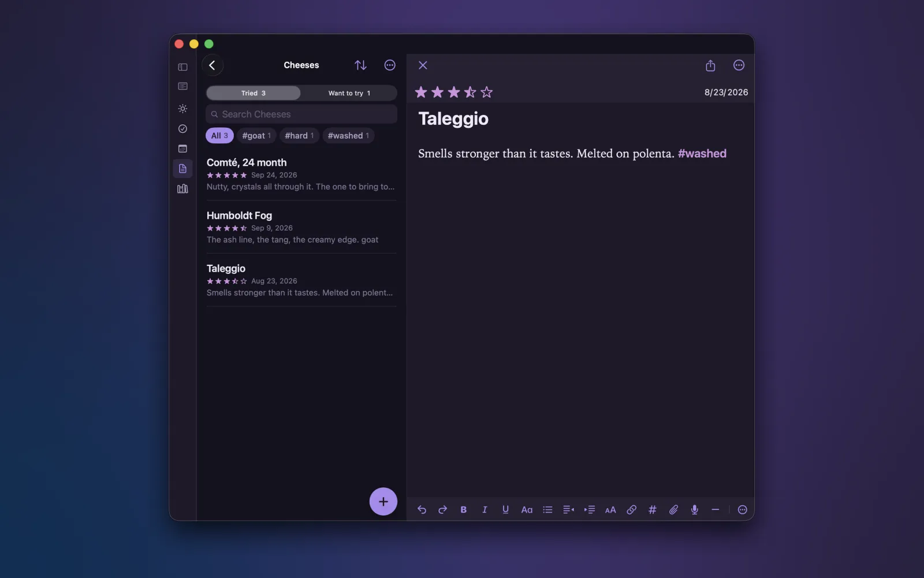Open the AA font size menu
Viewport: 924px width, 578px height.
pos(610,510)
